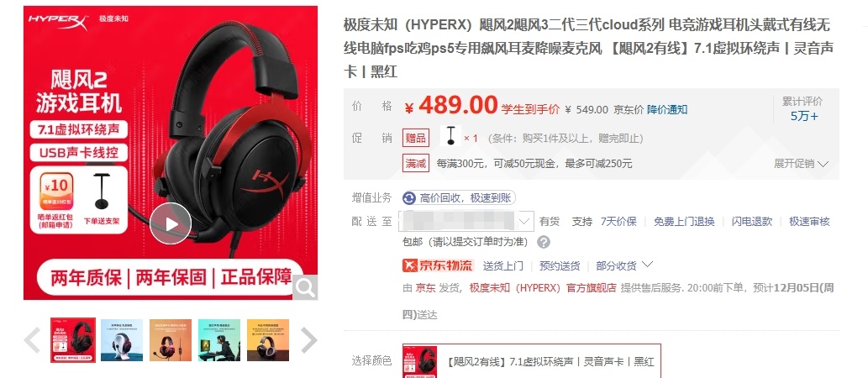Click the 降价通知 price alert link
The image size is (868, 378).
click(x=667, y=109)
